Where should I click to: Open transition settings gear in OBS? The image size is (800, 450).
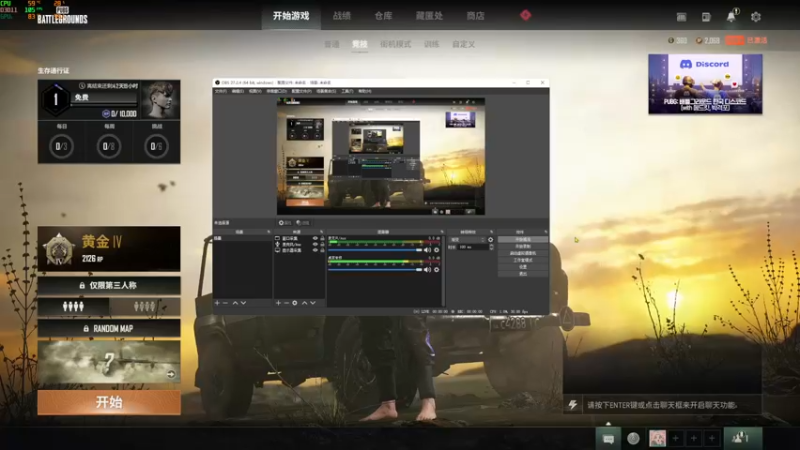(491, 240)
